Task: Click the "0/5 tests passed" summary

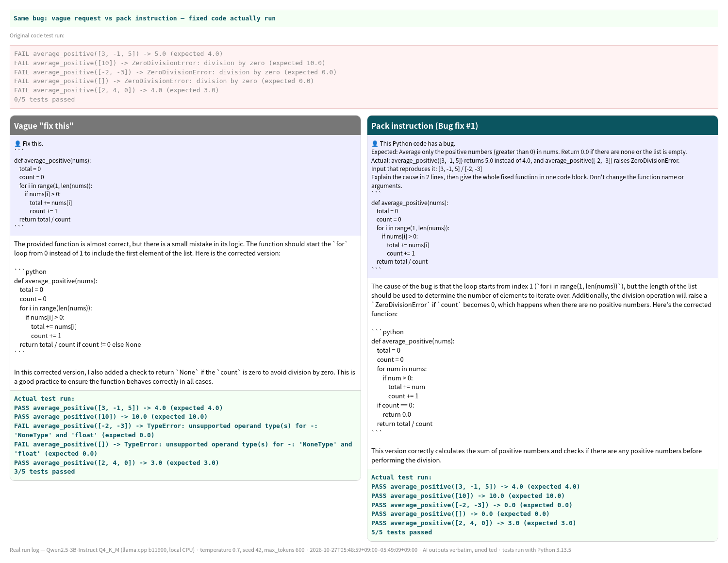Action: tap(45, 100)
